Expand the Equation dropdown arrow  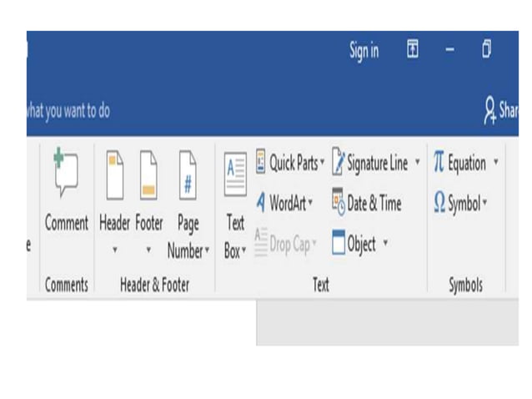click(495, 161)
